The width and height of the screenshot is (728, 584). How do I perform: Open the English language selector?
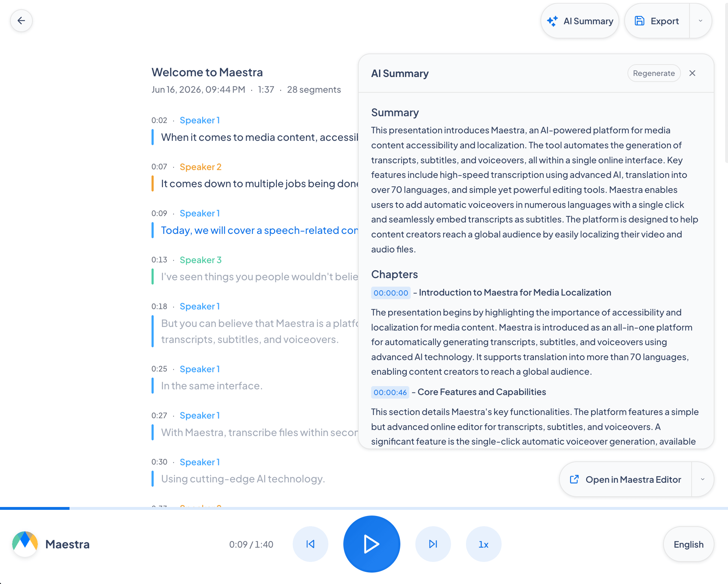(688, 544)
